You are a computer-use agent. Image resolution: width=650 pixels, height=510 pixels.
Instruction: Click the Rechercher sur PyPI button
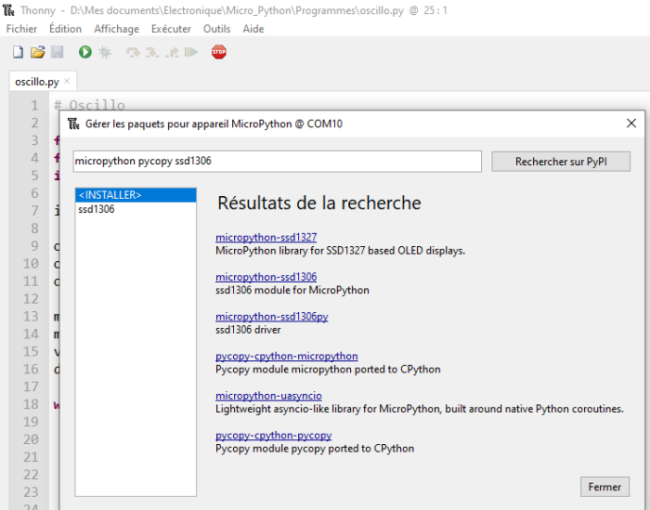click(561, 161)
